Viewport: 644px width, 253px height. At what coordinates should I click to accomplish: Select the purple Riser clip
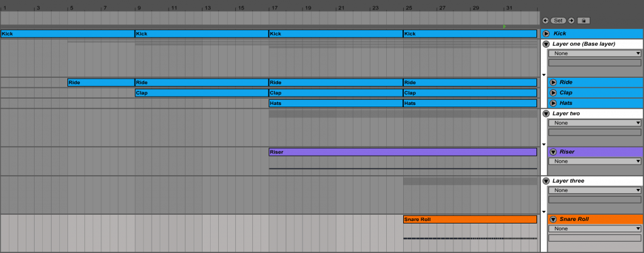click(x=403, y=152)
